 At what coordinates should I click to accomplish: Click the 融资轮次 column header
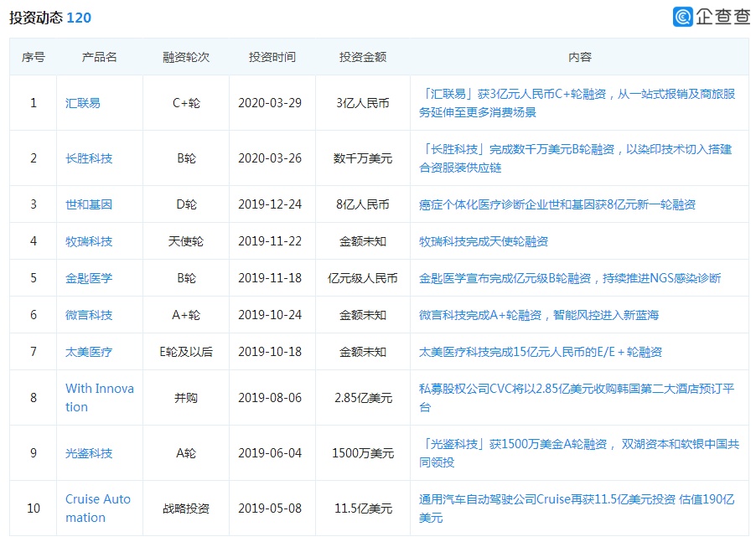[x=186, y=57]
